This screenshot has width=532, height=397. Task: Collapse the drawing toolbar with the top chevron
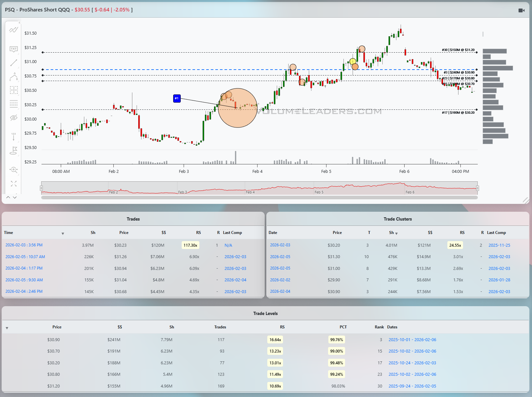click(20, 23)
